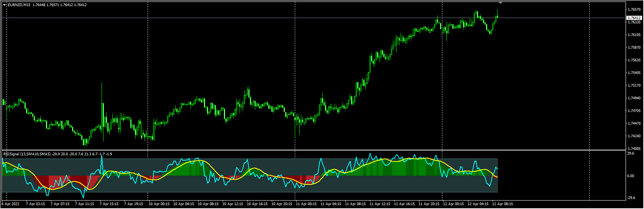Image resolution: width=644 pixels, height=209 pixels.
Task: Click price scale value 1.74470
Action: pos(634,123)
